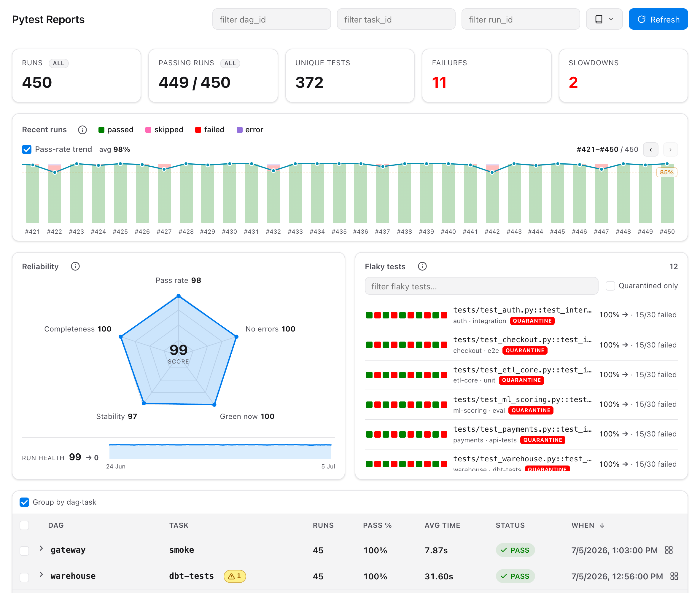Open Reliability info icon

(75, 266)
